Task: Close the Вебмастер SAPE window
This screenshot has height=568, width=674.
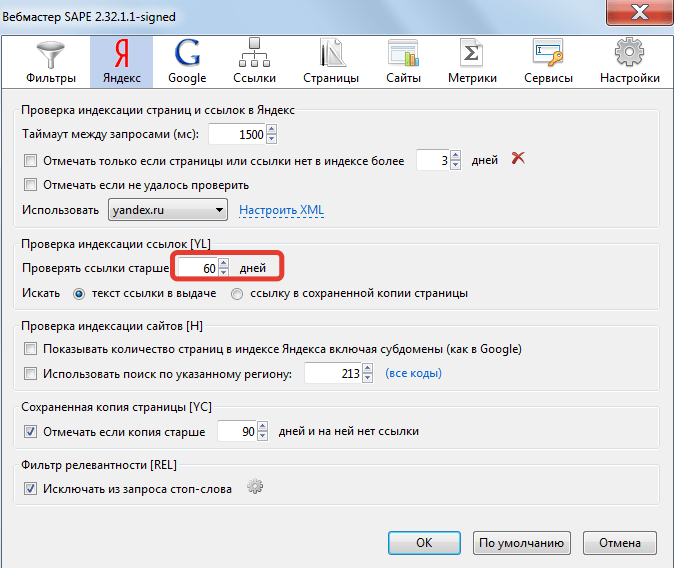Action: 640,12
